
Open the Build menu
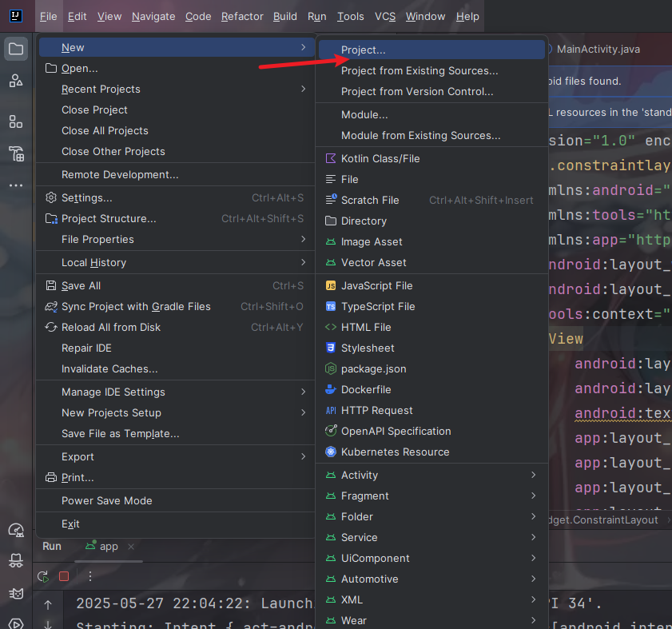pyautogui.click(x=285, y=16)
